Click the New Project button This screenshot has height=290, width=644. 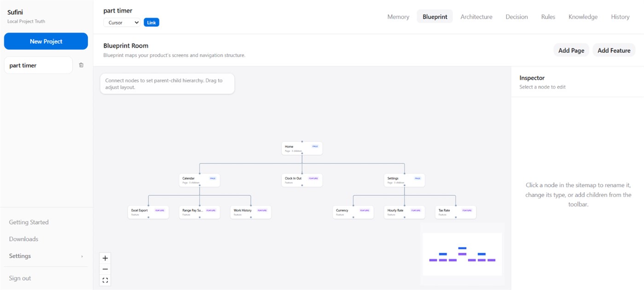click(x=46, y=41)
